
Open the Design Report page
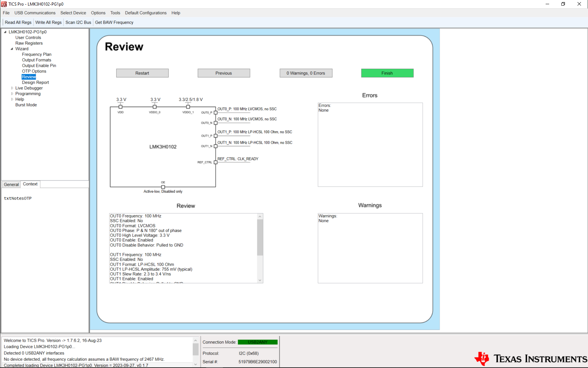coord(35,82)
